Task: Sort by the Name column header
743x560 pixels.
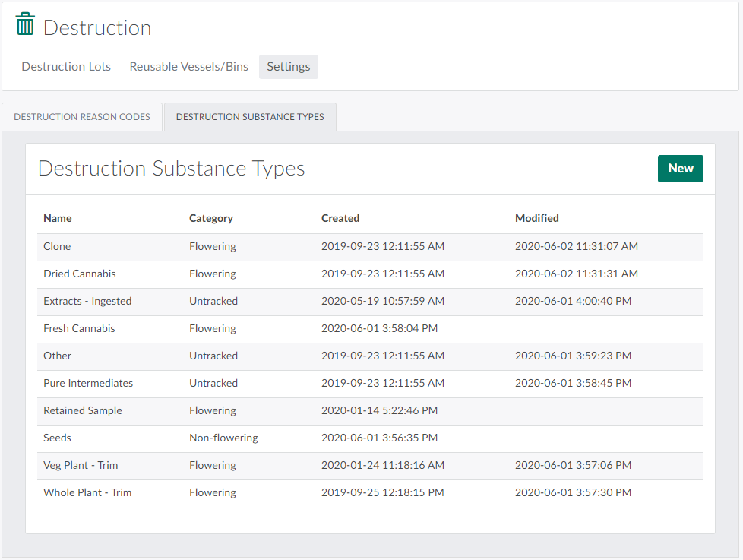Action: pyautogui.click(x=58, y=218)
